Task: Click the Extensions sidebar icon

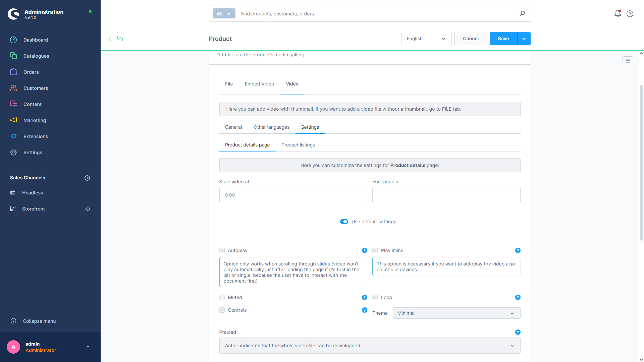Action: point(13,136)
